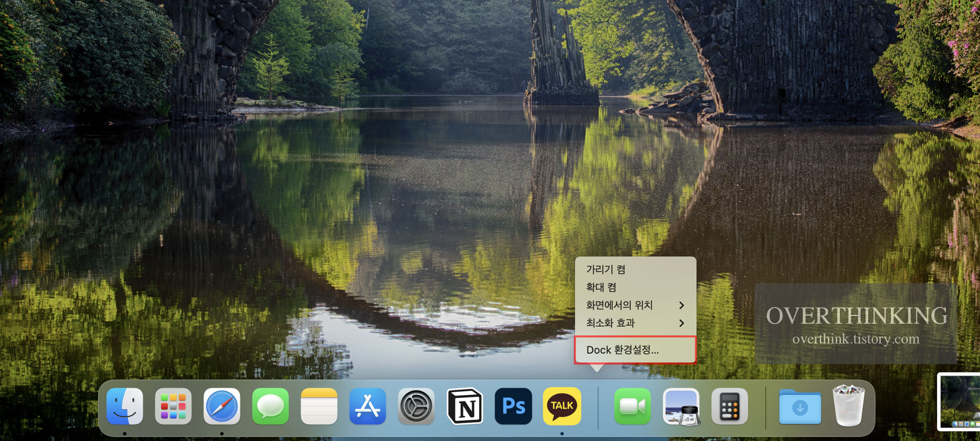Turn on hiding via 가리기 켬

(606, 269)
